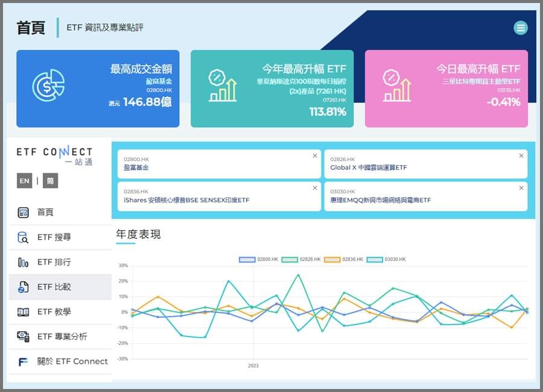Open the 今日最高升幅 ETF pink card
Viewport: 543px width, 392px height.
446,89
